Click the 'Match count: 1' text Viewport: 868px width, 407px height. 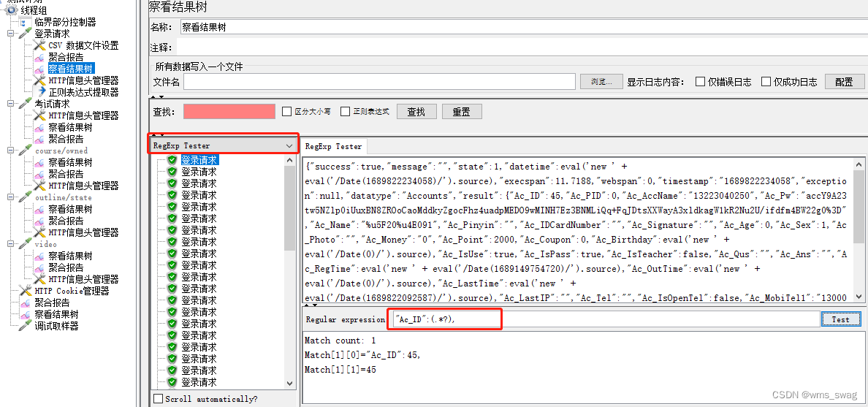340,340
